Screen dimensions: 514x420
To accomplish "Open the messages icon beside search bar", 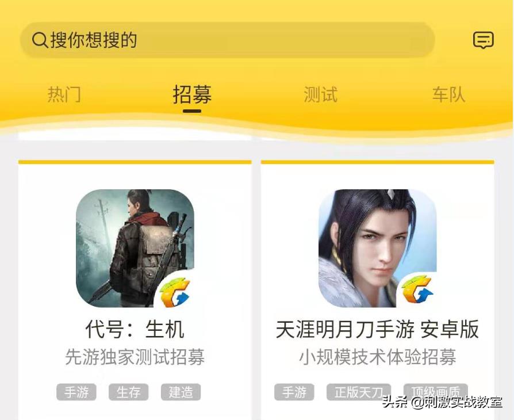I will tap(483, 40).
